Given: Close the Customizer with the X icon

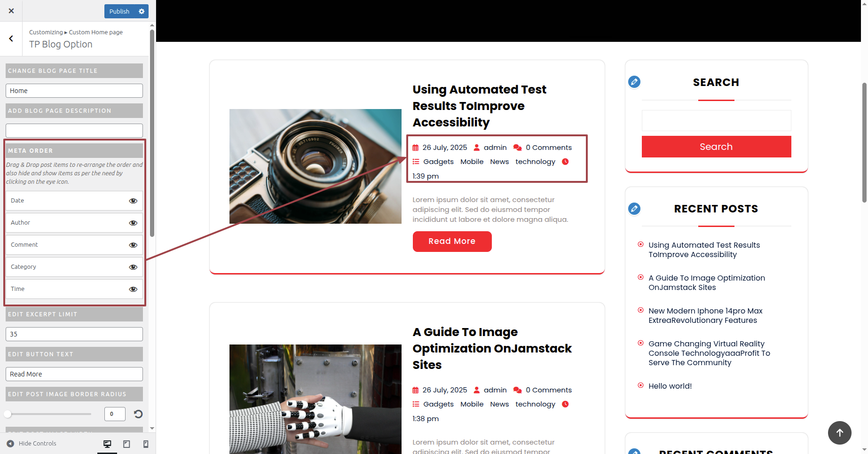Looking at the screenshot, I should pyautogui.click(x=11, y=11).
